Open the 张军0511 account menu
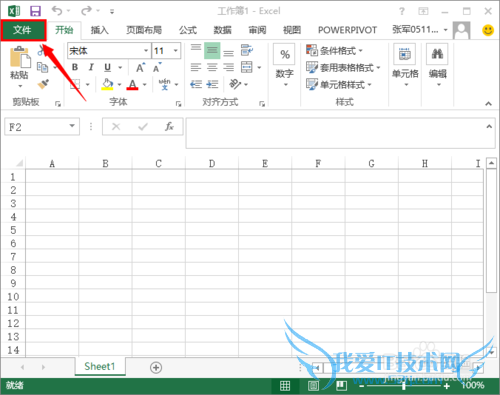Screen dimensions: 500x395 point(420,30)
